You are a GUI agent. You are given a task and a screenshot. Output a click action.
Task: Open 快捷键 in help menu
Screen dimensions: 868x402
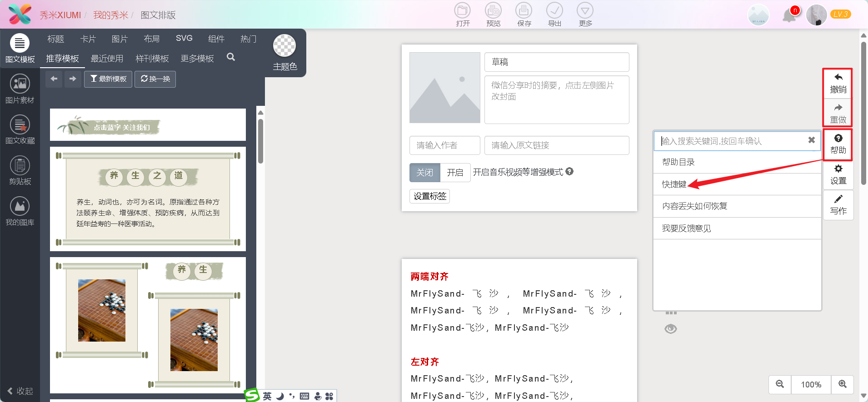click(737, 184)
